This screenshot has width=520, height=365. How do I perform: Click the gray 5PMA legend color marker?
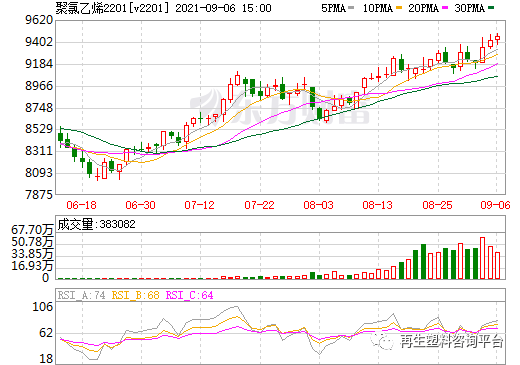click(351, 7)
